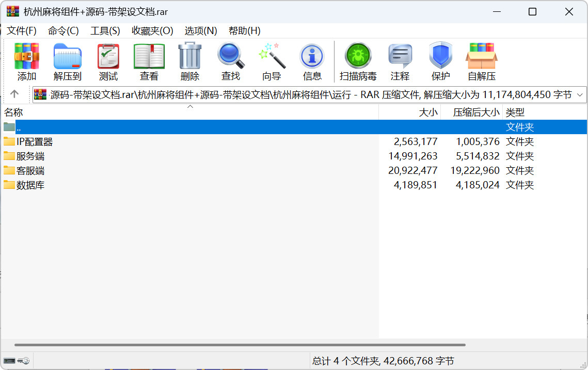Click the size value 14,991,263
This screenshot has height=370, width=588.
413,156
